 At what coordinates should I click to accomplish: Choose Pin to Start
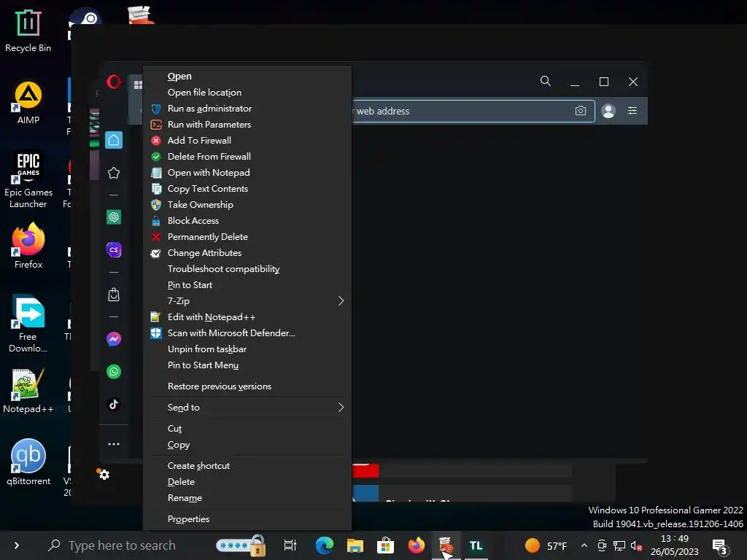click(x=247, y=285)
